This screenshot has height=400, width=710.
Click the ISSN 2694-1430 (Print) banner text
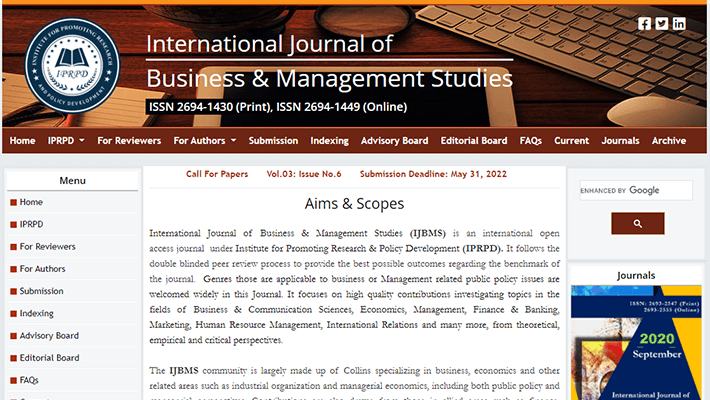(211, 107)
